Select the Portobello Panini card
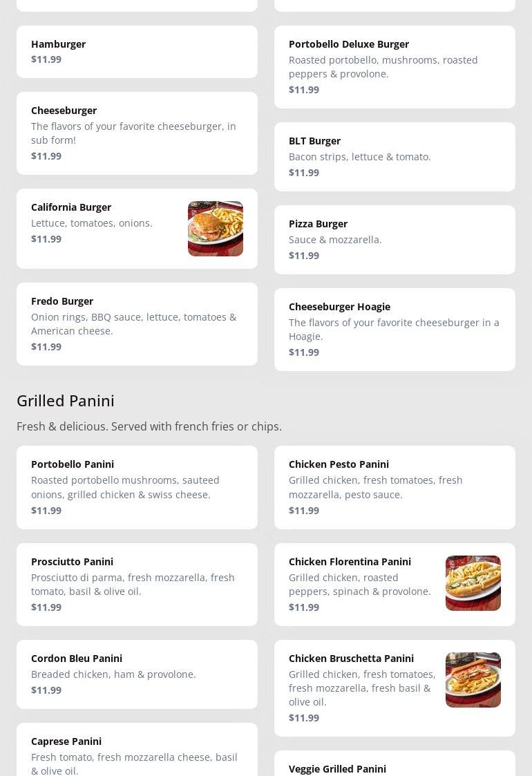This screenshot has height=776, width=532. click(137, 487)
